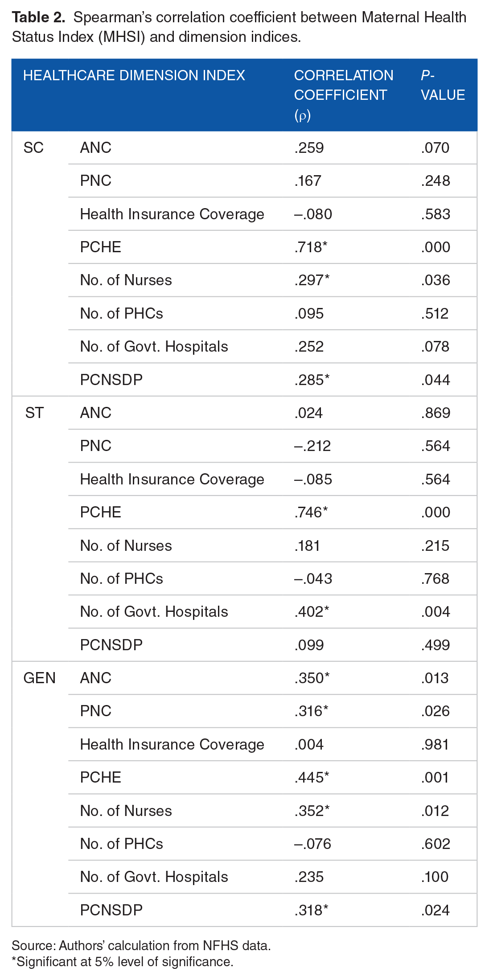This screenshot has width=489, height=980.
Task: Click the Table 2 caption title
Action: point(239,27)
